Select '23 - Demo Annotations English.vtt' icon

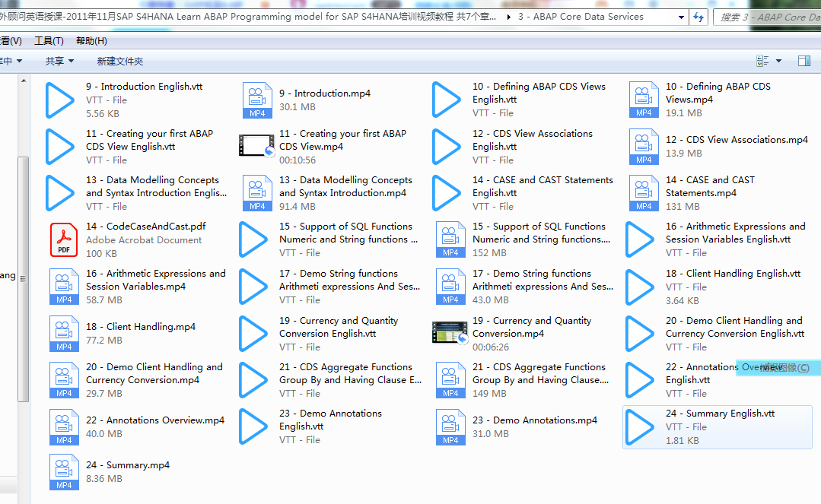[x=253, y=427]
